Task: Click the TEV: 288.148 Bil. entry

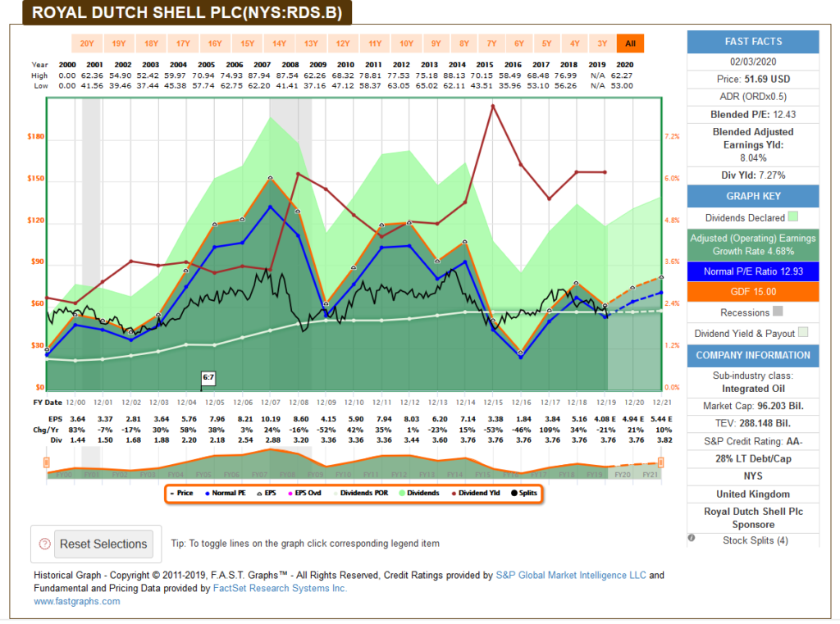Action: click(x=753, y=424)
